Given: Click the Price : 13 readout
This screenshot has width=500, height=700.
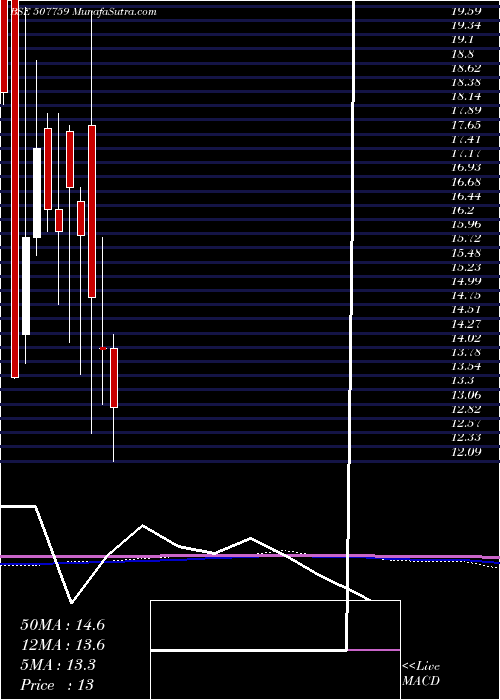Looking at the screenshot, I should point(57,685).
